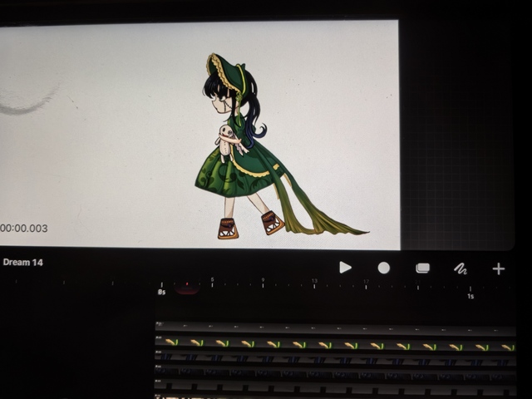The height and width of the screenshot is (399, 532).
Task: Tap the 00:00.003 timecode display
Action: (x=24, y=228)
